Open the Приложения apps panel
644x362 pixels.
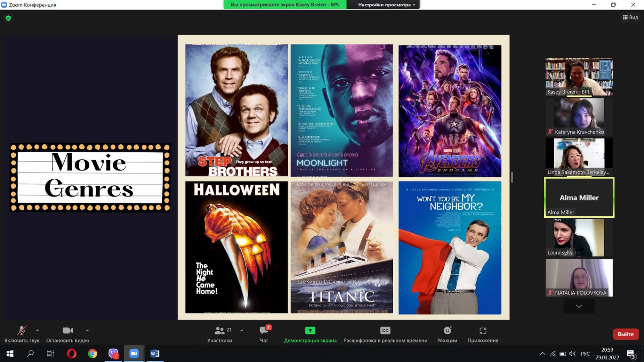483,334
